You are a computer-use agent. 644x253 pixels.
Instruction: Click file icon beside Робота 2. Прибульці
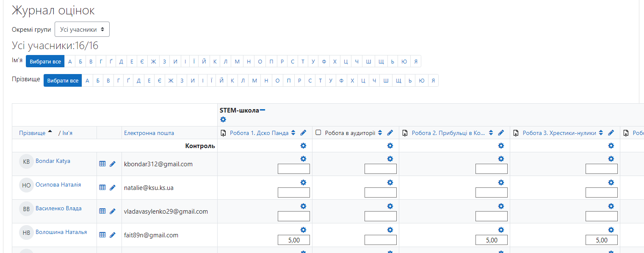click(405, 133)
